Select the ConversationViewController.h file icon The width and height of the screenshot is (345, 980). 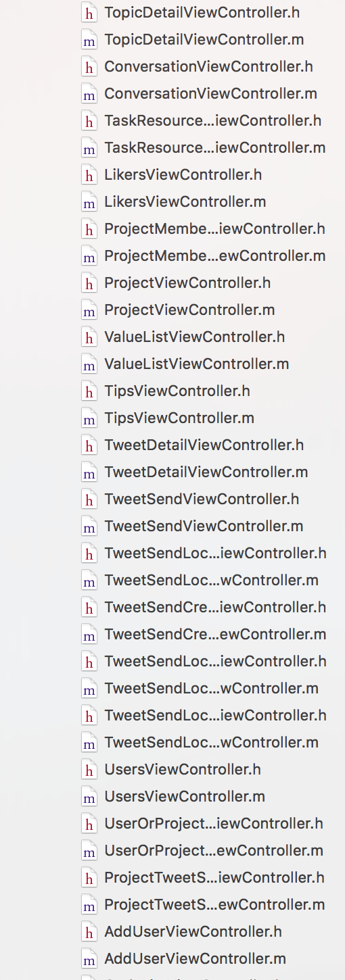pyautogui.click(x=89, y=67)
